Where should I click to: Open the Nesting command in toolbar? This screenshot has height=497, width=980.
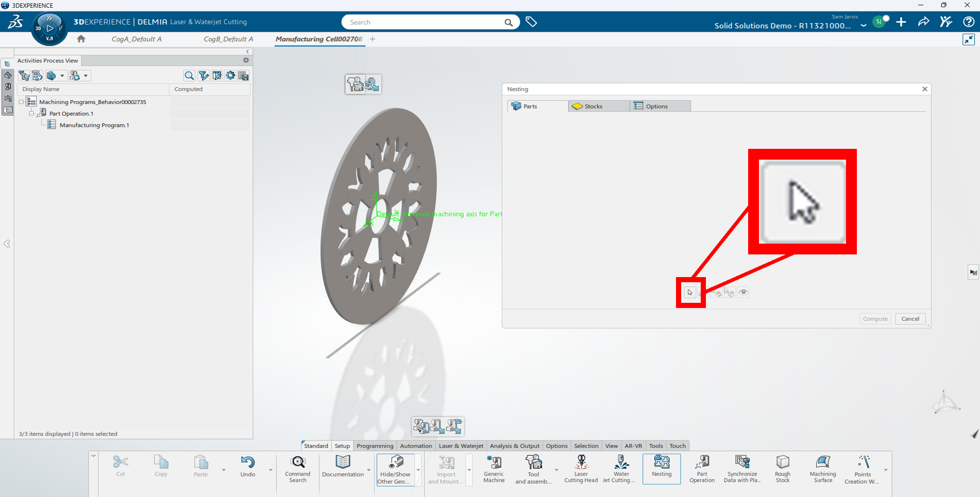(662, 468)
